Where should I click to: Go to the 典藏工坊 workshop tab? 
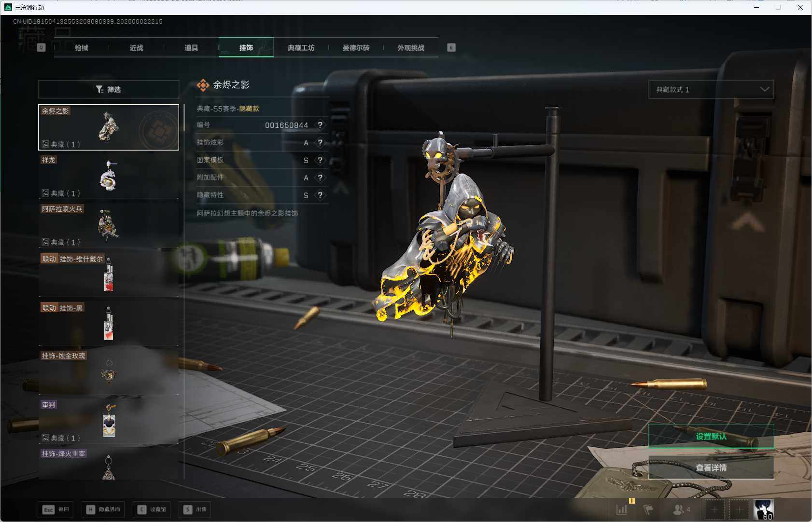point(301,48)
